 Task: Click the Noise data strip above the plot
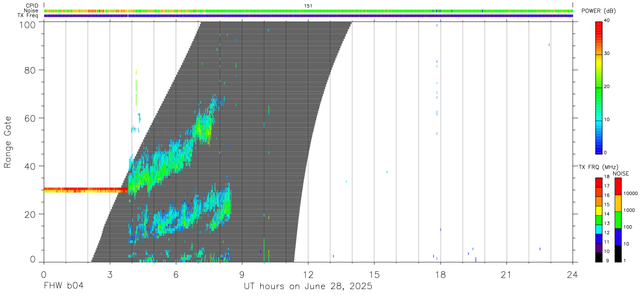pyautogui.click(x=308, y=10)
